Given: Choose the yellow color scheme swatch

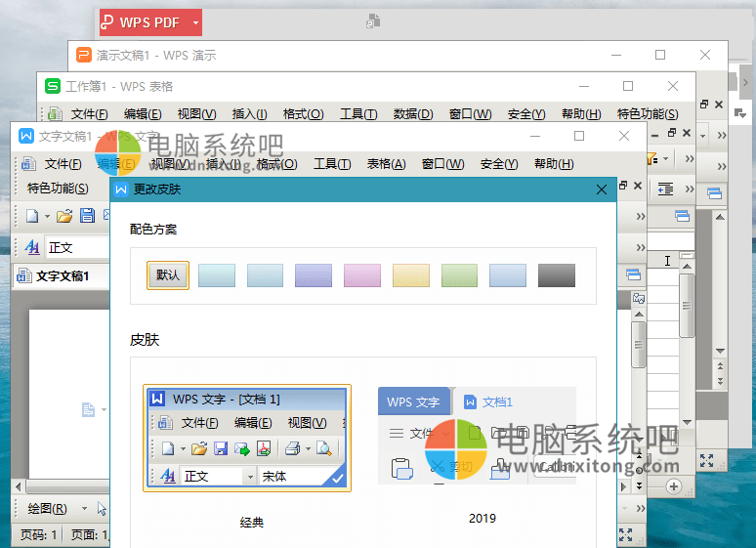Looking at the screenshot, I should 411,274.
